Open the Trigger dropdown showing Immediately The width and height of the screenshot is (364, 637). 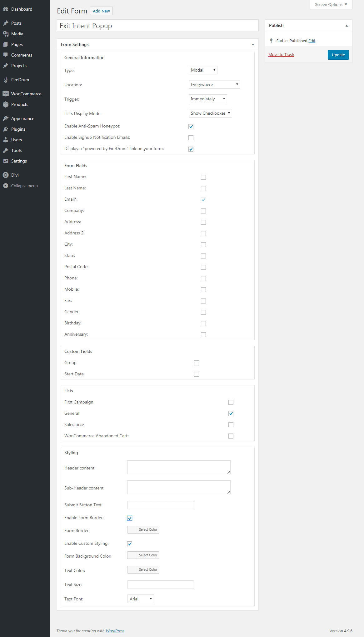(x=208, y=99)
